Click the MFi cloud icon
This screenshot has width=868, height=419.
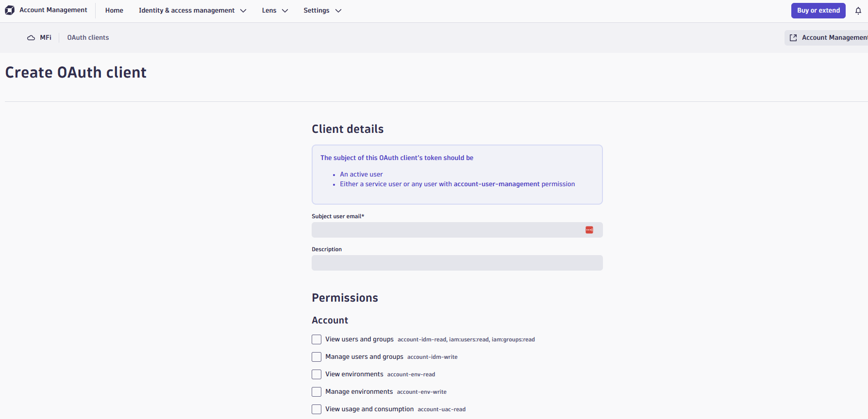pyautogui.click(x=31, y=38)
